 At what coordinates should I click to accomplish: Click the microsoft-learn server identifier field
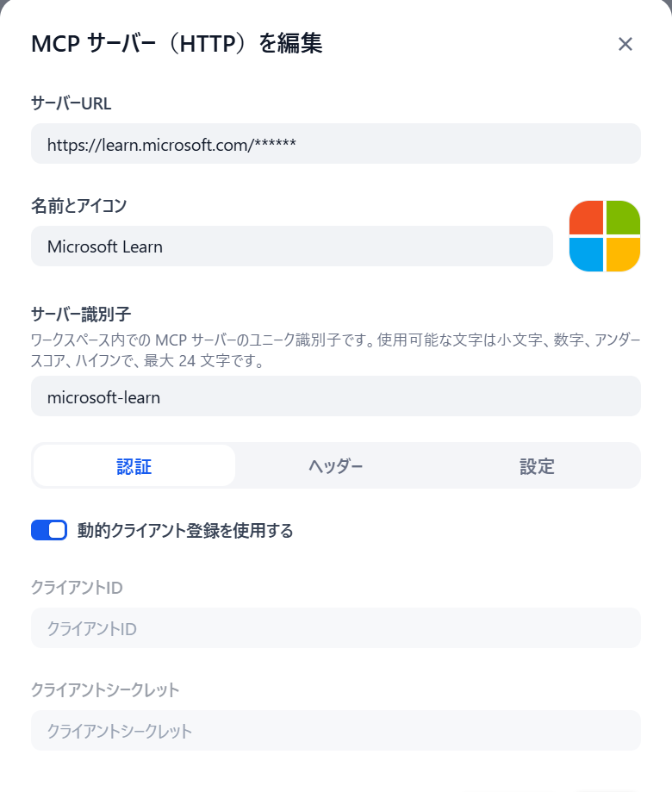click(x=336, y=396)
